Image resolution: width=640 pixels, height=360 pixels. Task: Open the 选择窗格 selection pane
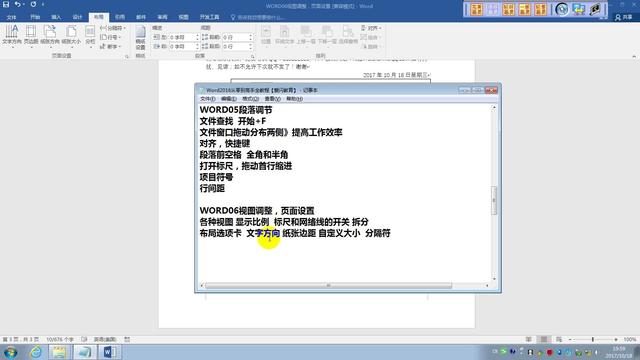click(348, 35)
